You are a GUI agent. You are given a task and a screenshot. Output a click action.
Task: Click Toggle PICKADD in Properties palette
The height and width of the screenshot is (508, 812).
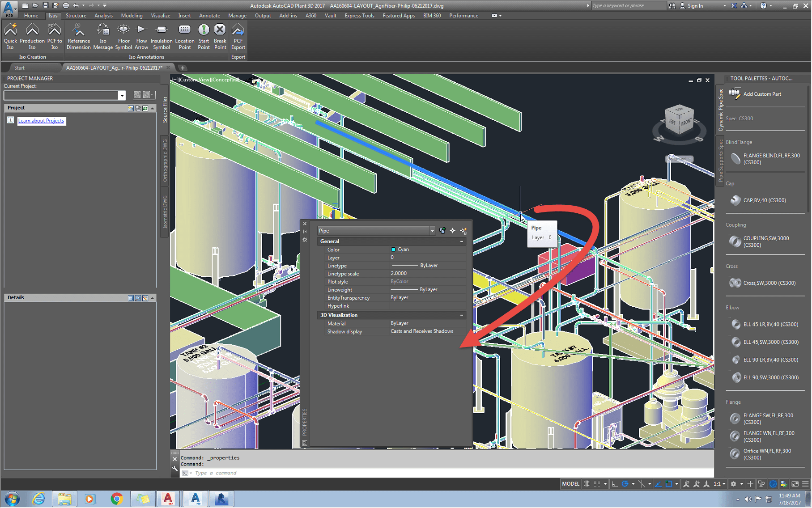[x=442, y=231]
